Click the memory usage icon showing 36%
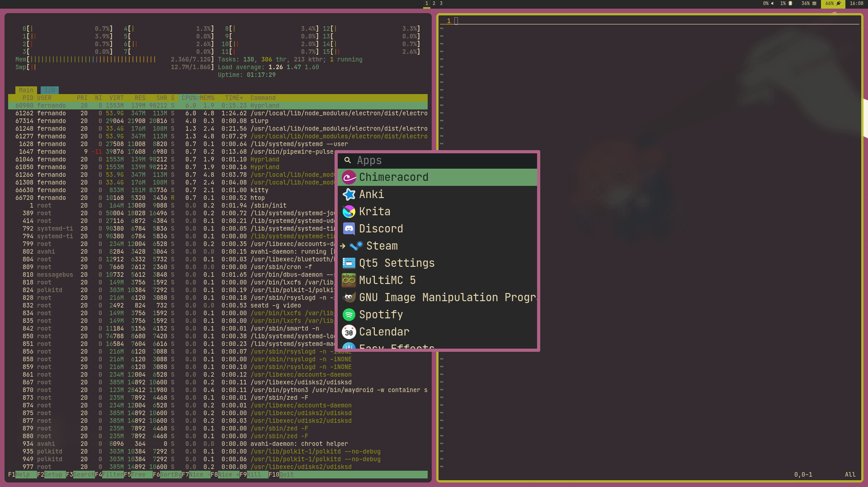 click(814, 4)
